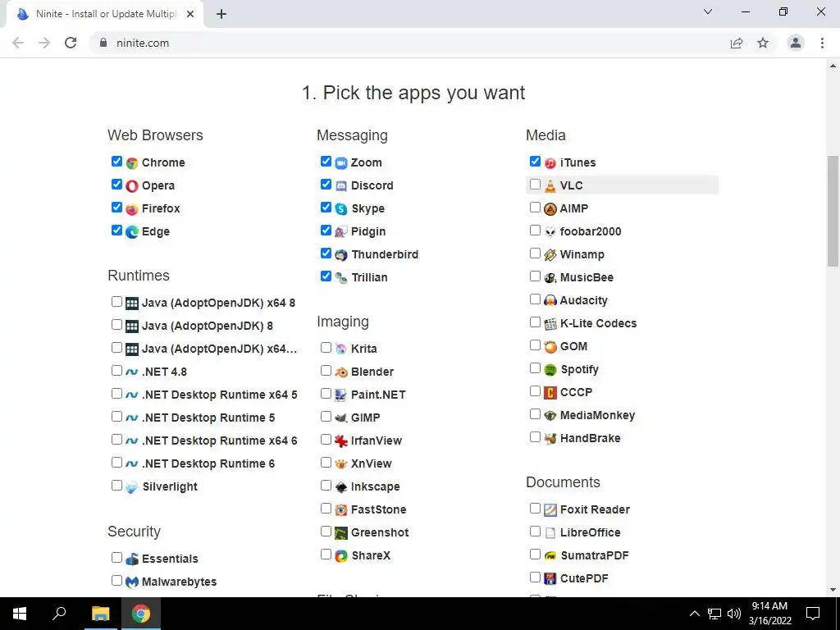The width and height of the screenshot is (840, 630).
Task: Close the Ninite tab
Action: click(x=190, y=15)
